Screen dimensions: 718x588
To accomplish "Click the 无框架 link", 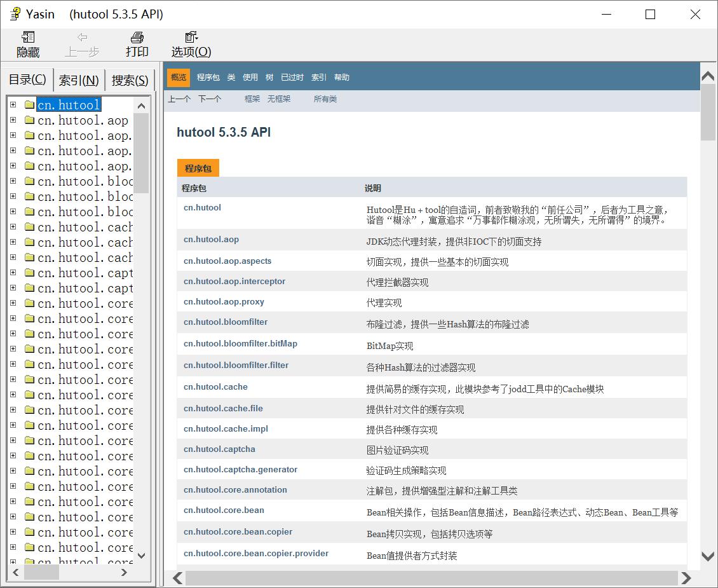I will [x=279, y=99].
